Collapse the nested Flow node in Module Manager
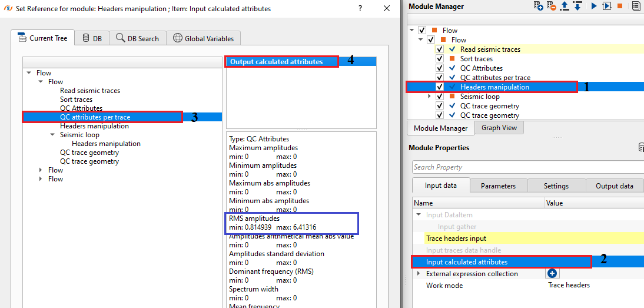Screen dimensions: 644x308 click(x=420, y=40)
